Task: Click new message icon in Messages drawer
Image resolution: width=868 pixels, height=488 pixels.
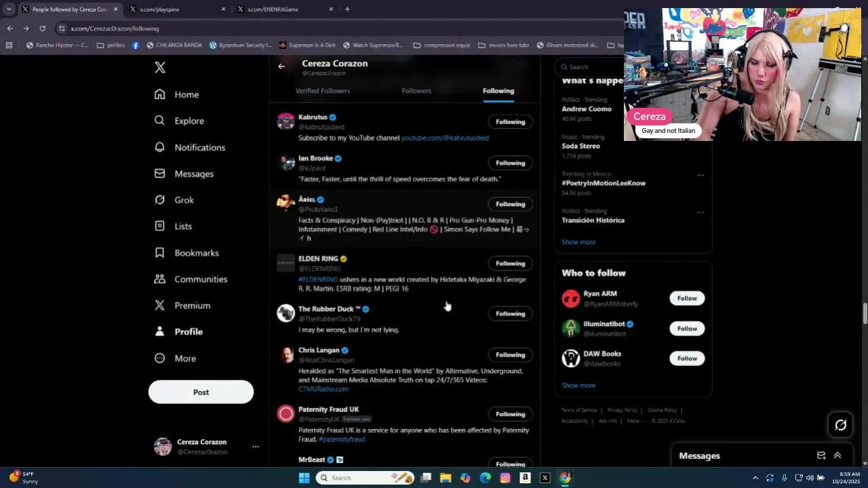Action: [x=821, y=455]
